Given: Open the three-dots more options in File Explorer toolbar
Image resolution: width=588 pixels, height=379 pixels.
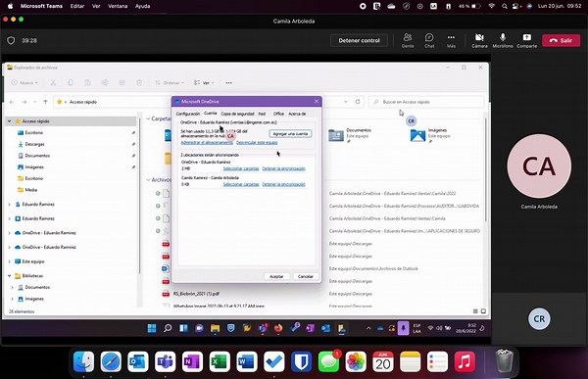Looking at the screenshot, I should [228, 82].
